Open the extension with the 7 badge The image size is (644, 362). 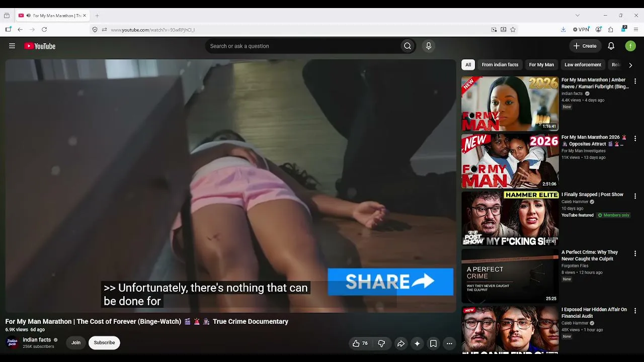click(623, 29)
